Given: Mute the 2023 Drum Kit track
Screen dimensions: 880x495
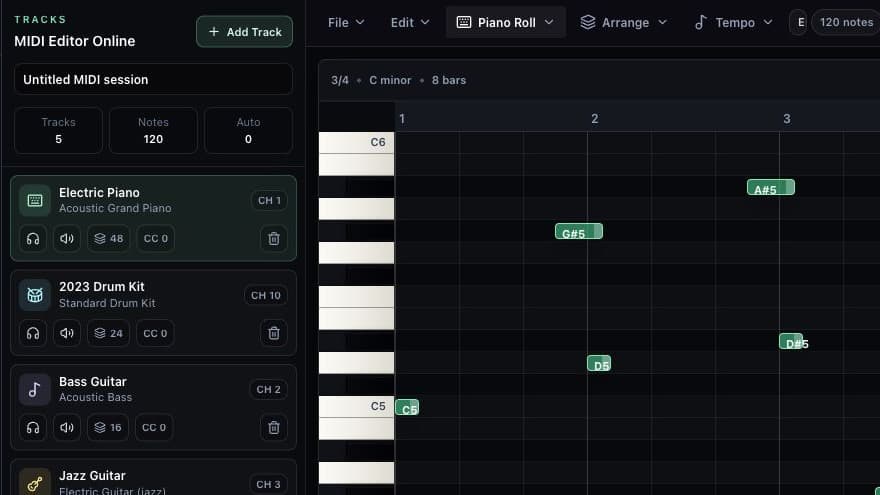Looking at the screenshot, I should (x=67, y=333).
